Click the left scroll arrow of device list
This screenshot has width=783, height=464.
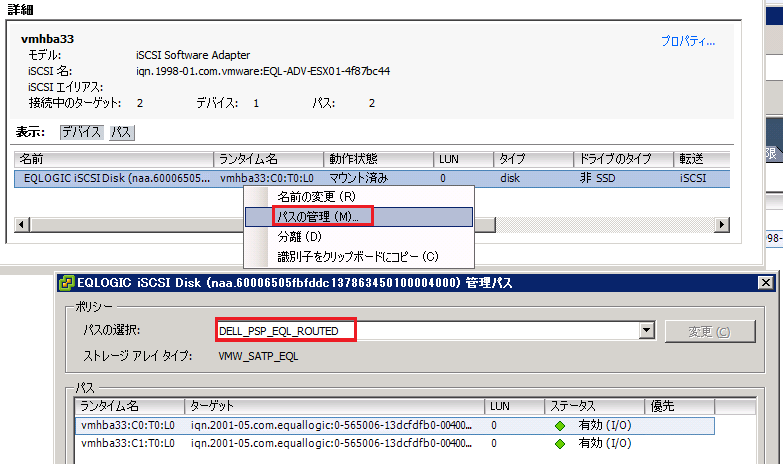(21, 224)
